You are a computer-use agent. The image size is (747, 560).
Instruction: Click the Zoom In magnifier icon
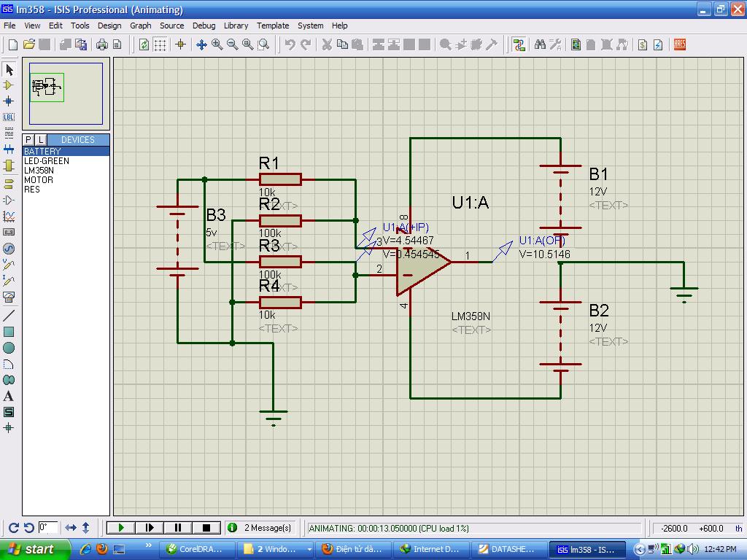pos(217,44)
